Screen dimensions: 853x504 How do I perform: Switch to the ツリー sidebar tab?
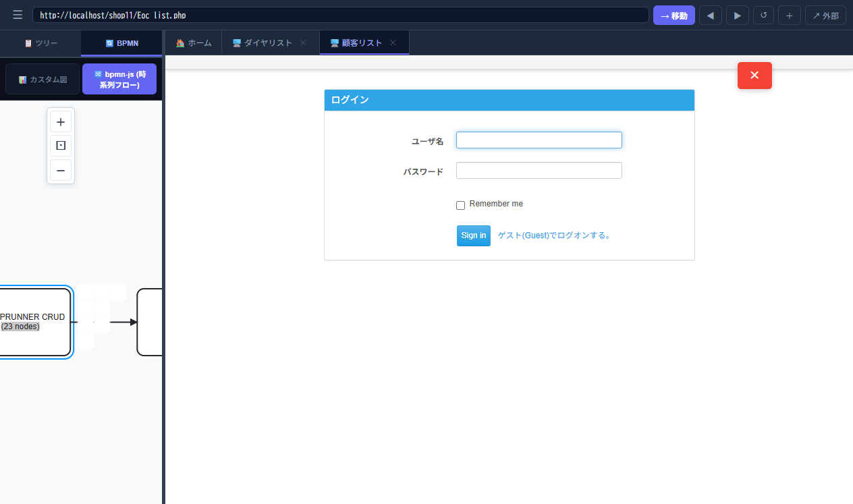pos(40,43)
